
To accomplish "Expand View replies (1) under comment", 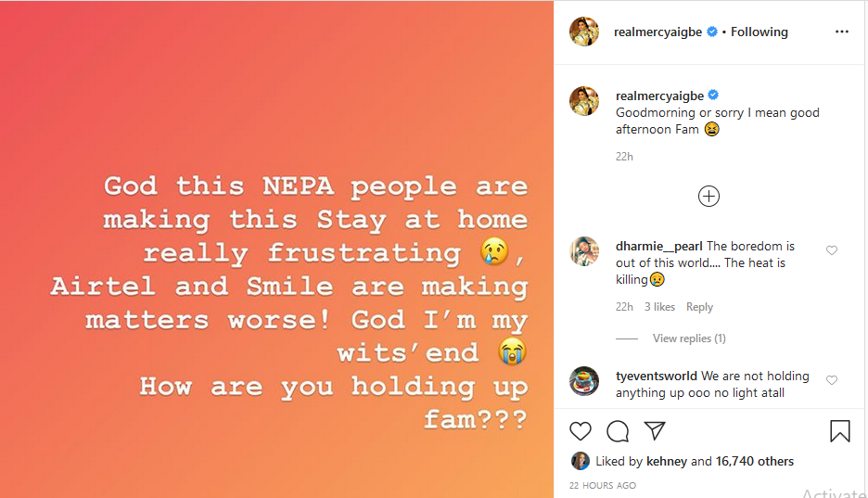I will point(689,338).
